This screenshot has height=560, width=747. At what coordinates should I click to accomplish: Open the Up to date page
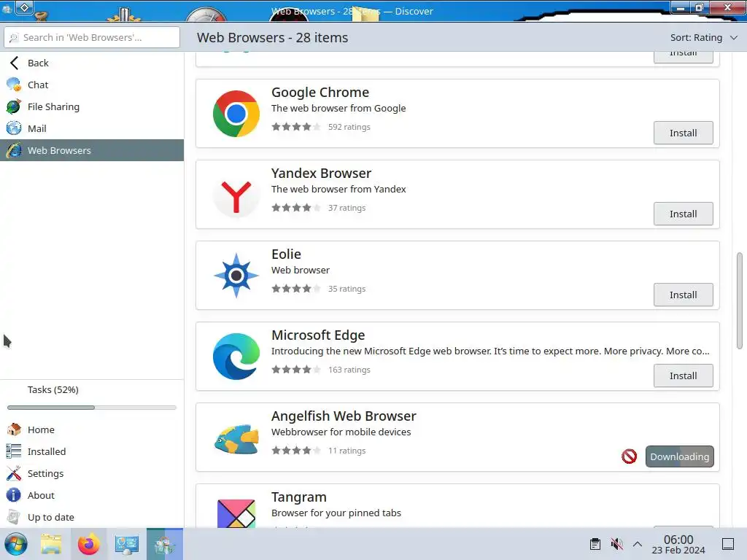[x=92, y=517]
